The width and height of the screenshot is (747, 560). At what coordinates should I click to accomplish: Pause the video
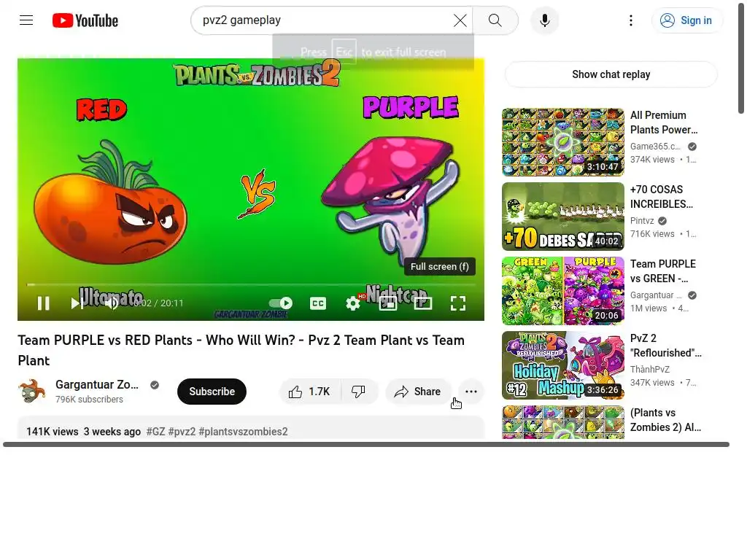pos(43,303)
